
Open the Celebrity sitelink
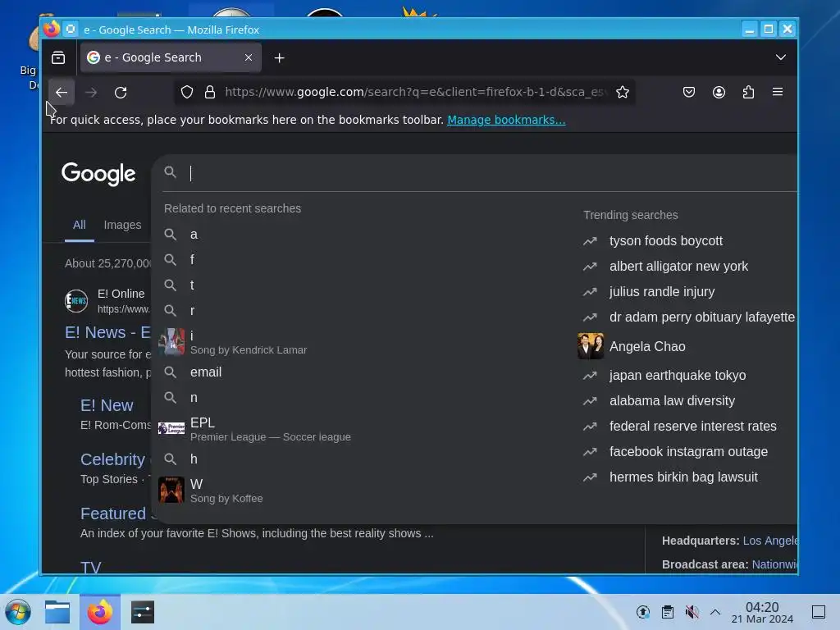(112, 459)
